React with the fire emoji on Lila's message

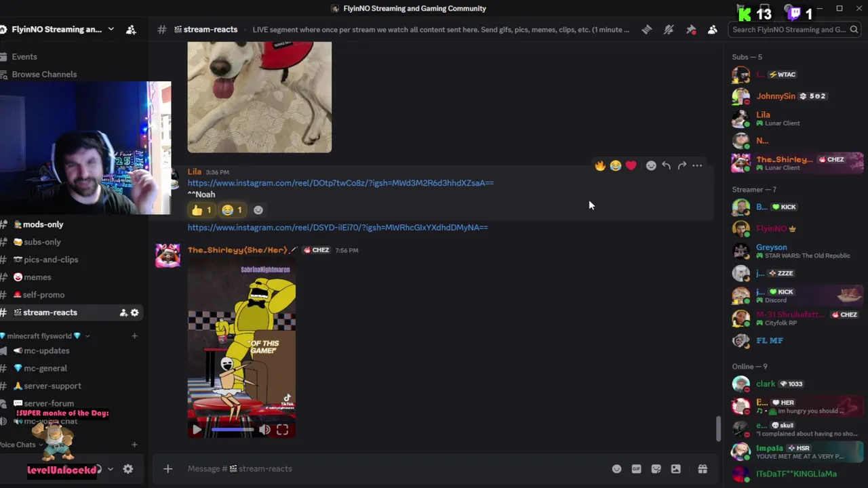click(x=600, y=165)
